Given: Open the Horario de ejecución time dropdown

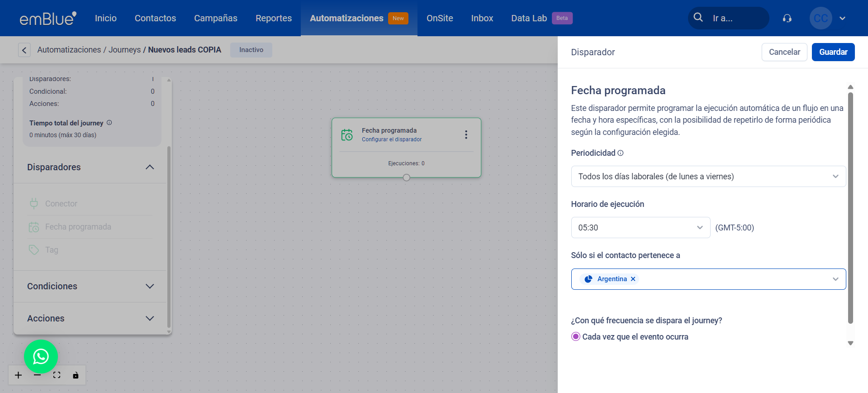Looking at the screenshot, I should [640, 228].
